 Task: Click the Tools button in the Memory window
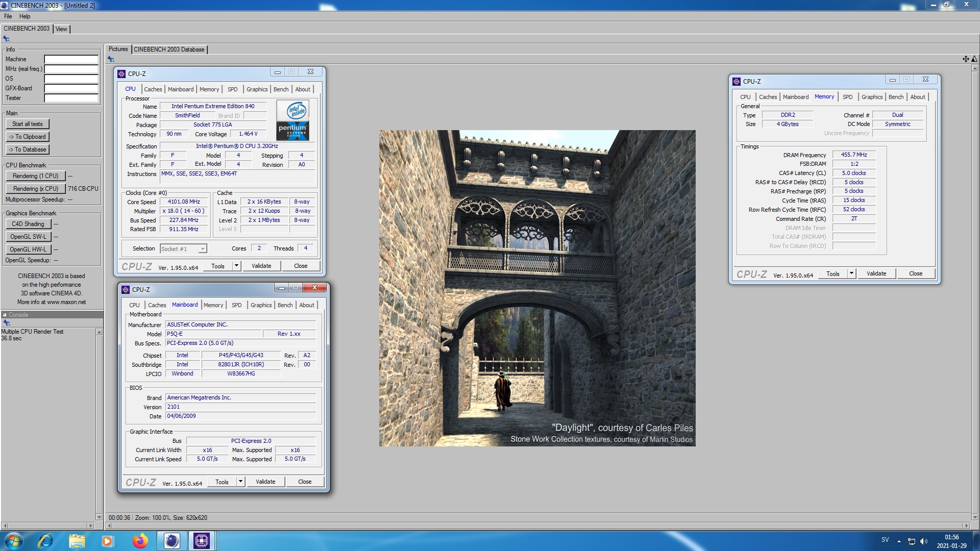coord(833,273)
